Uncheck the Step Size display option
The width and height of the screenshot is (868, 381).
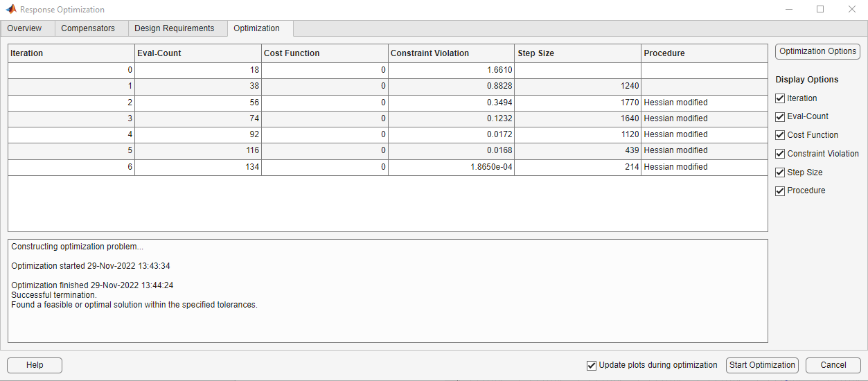click(780, 172)
